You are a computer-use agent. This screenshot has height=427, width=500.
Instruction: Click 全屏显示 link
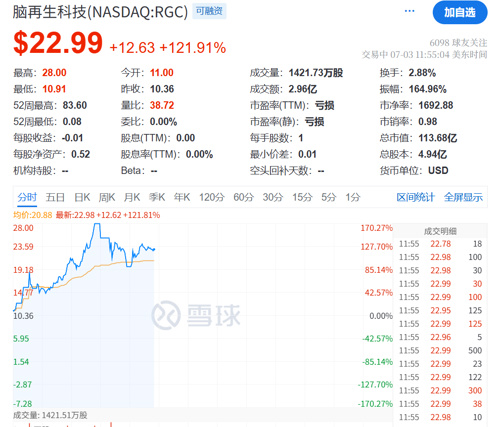[x=463, y=197]
